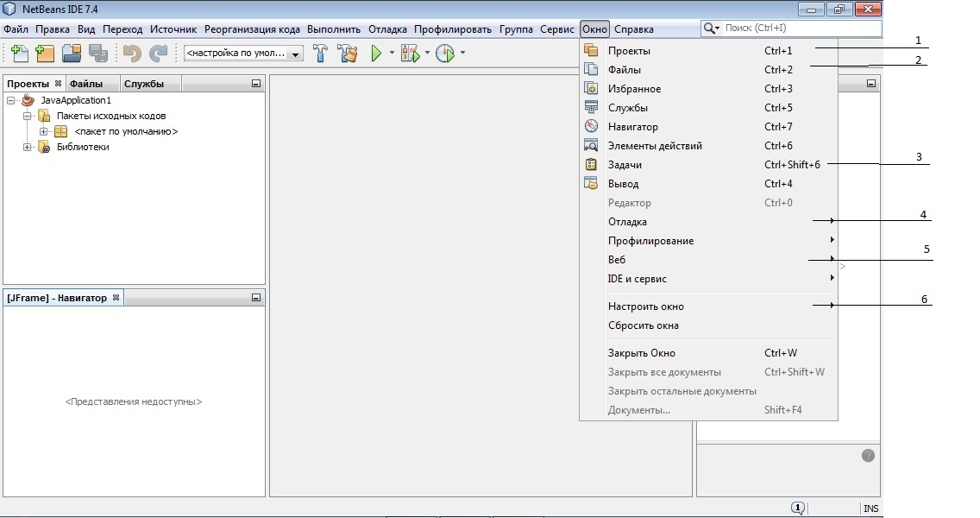Expand the Профилирование submenu
The height and width of the screenshot is (518, 980).
[x=709, y=241]
